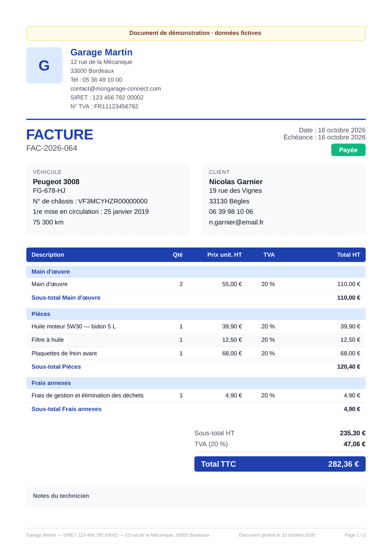
Task: Click the Date : 16 octobre 2026 line
Action: [x=332, y=130]
